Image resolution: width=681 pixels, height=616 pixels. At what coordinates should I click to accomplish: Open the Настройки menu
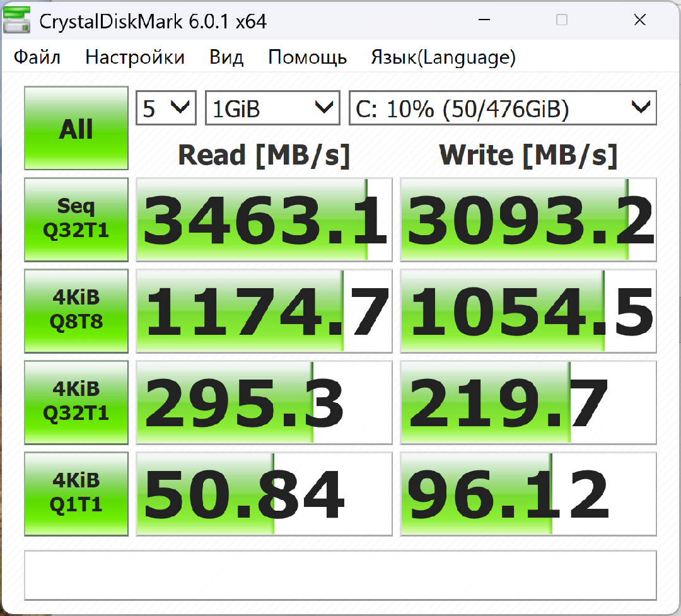[135, 57]
